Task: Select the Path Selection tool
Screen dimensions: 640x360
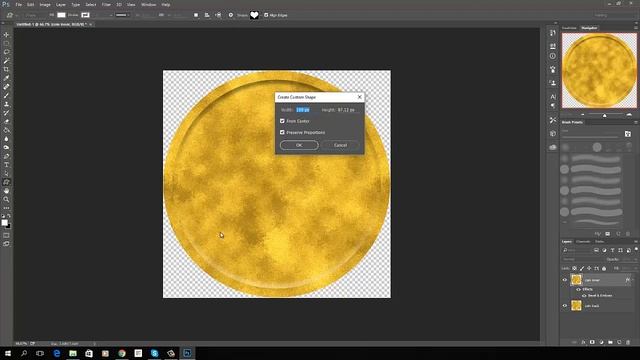Action: click(6, 174)
